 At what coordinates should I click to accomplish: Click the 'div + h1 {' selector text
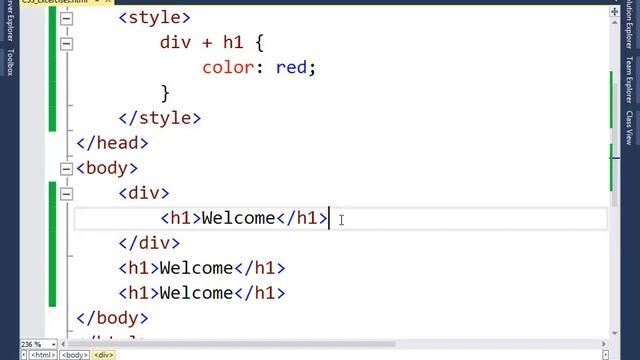coord(212,43)
